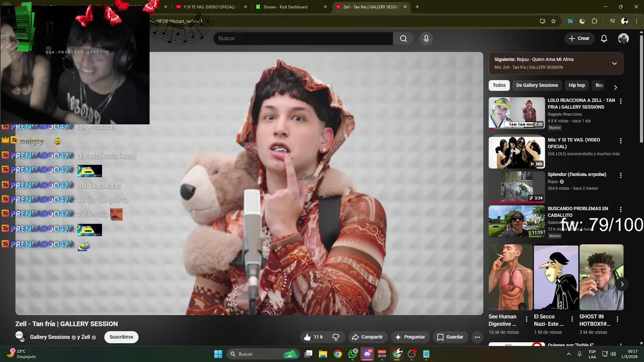Open Windows Start menu

pyautogui.click(x=218, y=354)
